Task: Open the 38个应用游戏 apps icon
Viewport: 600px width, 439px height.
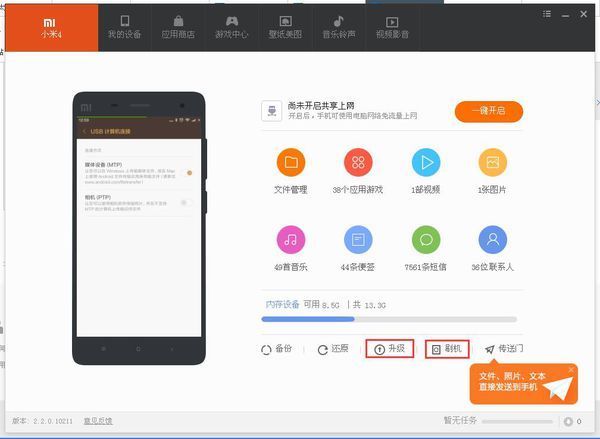Action: (x=358, y=162)
